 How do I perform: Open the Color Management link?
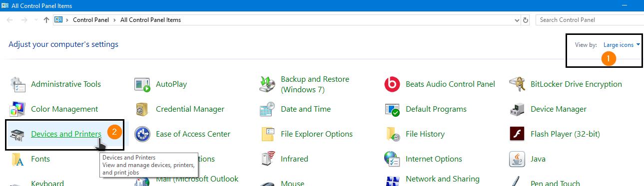coord(64,109)
